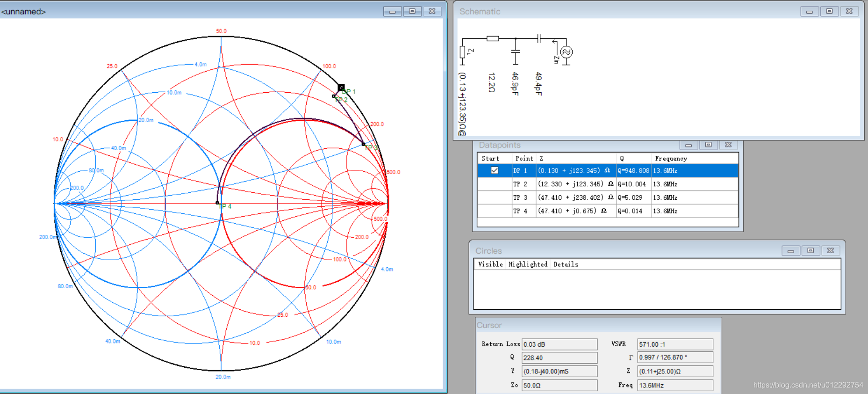Minimize the Schematic window
868x394 pixels.
pyautogui.click(x=810, y=11)
